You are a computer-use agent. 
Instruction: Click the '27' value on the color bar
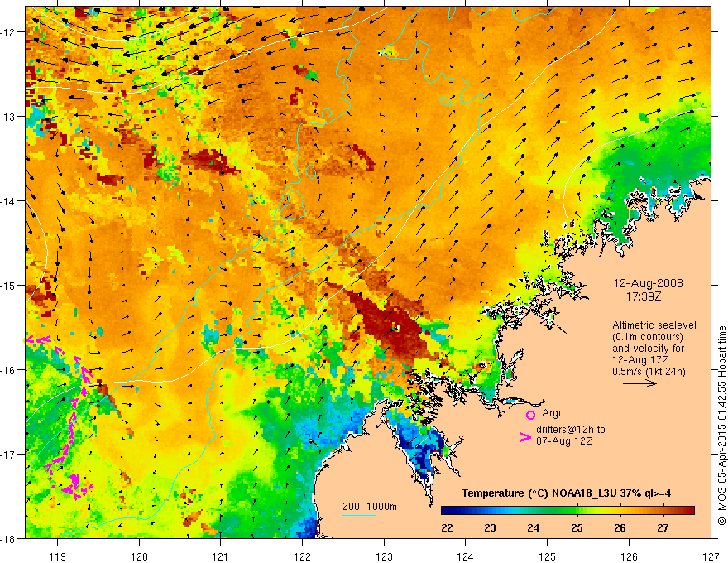pyautogui.click(x=663, y=527)
